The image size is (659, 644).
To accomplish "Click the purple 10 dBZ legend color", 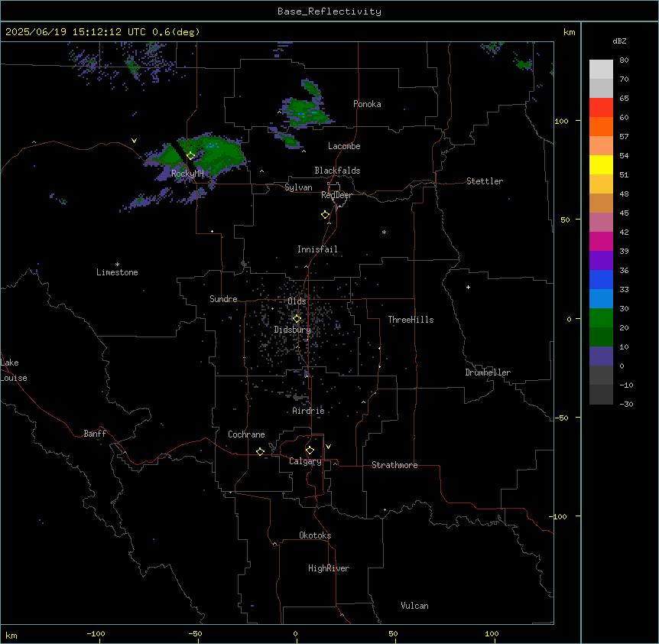I will tap(601, 356).
